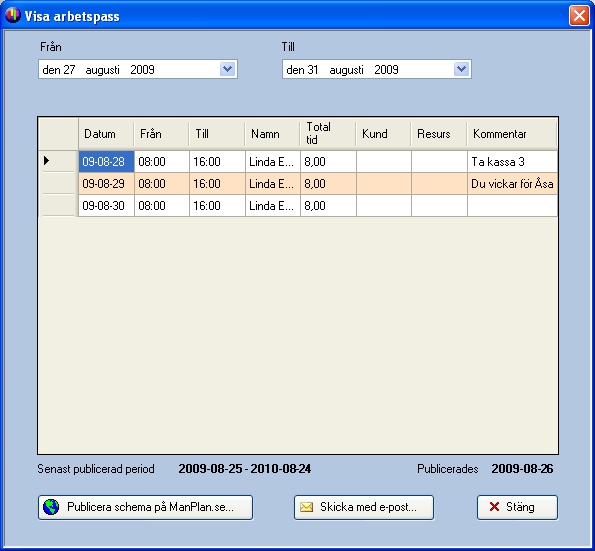The width and height of the screenshot is (595, 551).
Task: Click the Resurs cell in the 09-08-29 row
Action: point(439,184)
